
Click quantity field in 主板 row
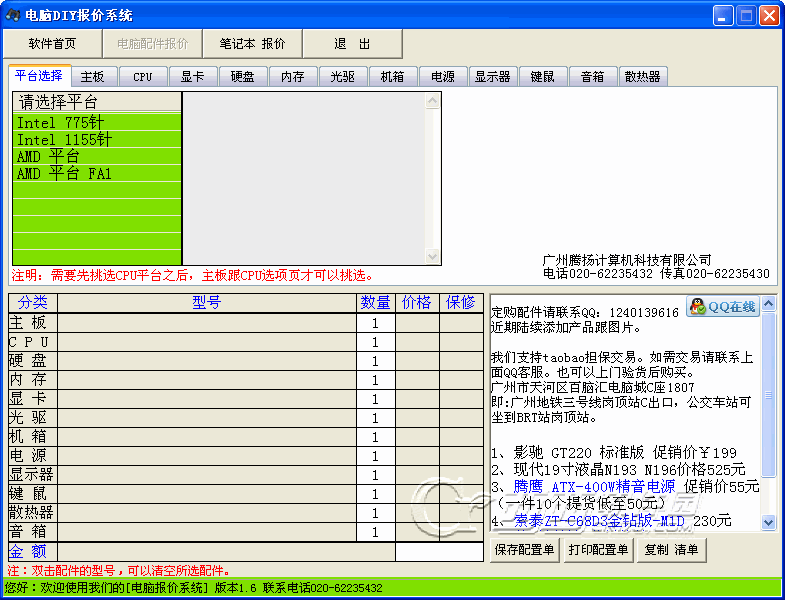375,323
